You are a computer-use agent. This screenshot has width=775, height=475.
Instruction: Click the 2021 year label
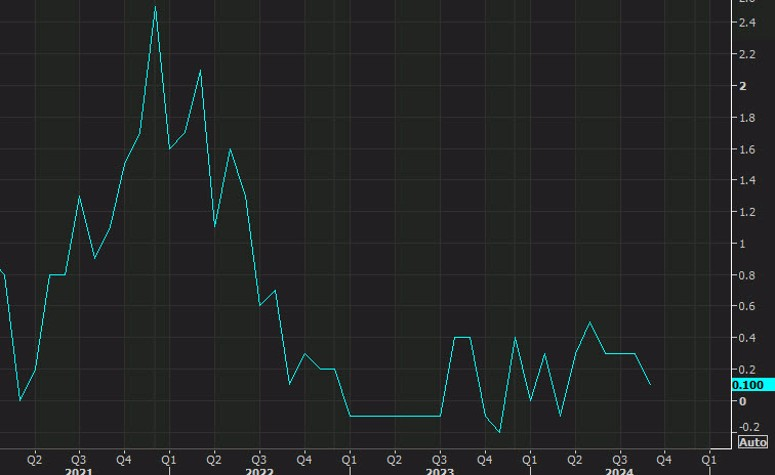pyautogui.click(x=79, y=471)
